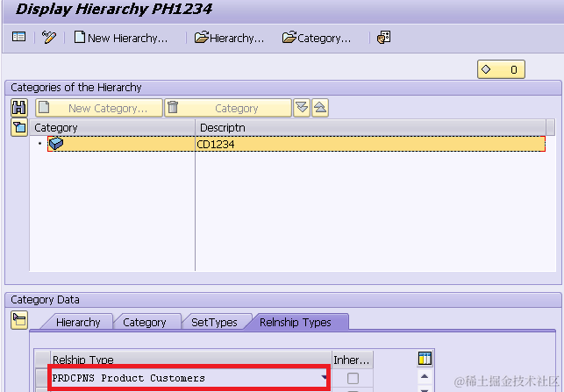Collapse all nodes with up arrow icon
This screenshot has height=392, width=564.
pyautogui.click(x=320, y=108)
